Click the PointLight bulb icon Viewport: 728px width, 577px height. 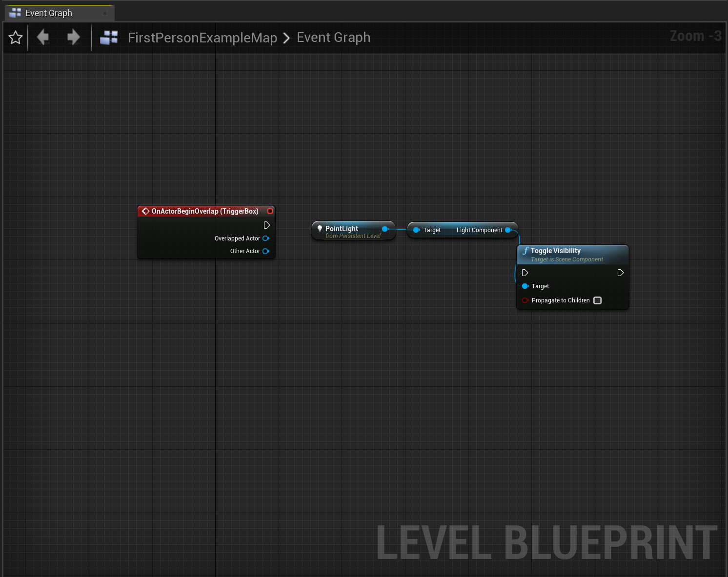pyautogui.click(x=320, y=229)
